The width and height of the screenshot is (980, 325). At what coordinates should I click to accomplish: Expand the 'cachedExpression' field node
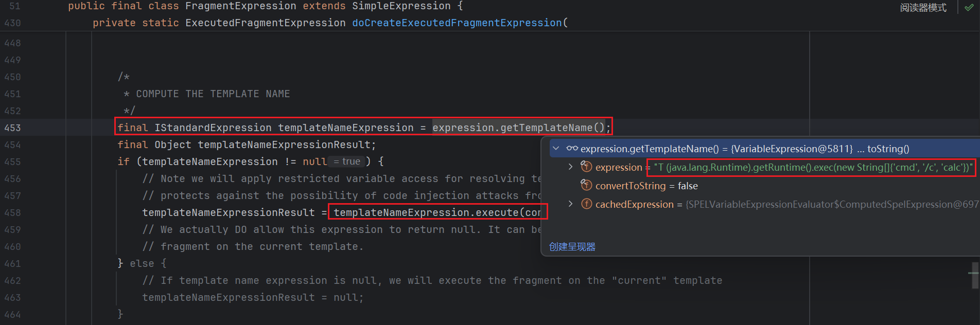[x=570, y=204]
